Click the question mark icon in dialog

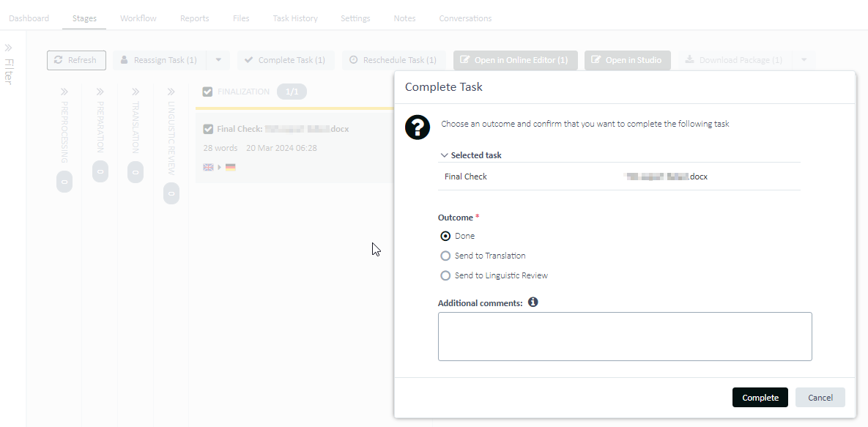coord(418,127)
